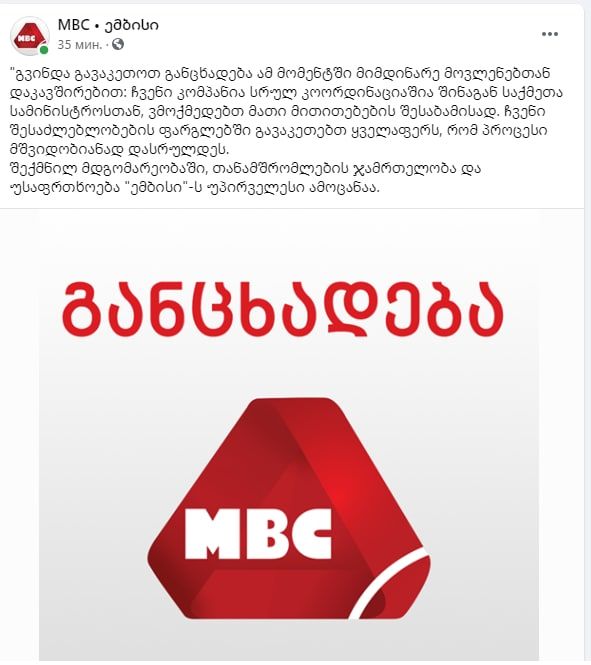Click the large red MBC triangle logo
This screenshot has width=591, height=665.
pos(289,509)
